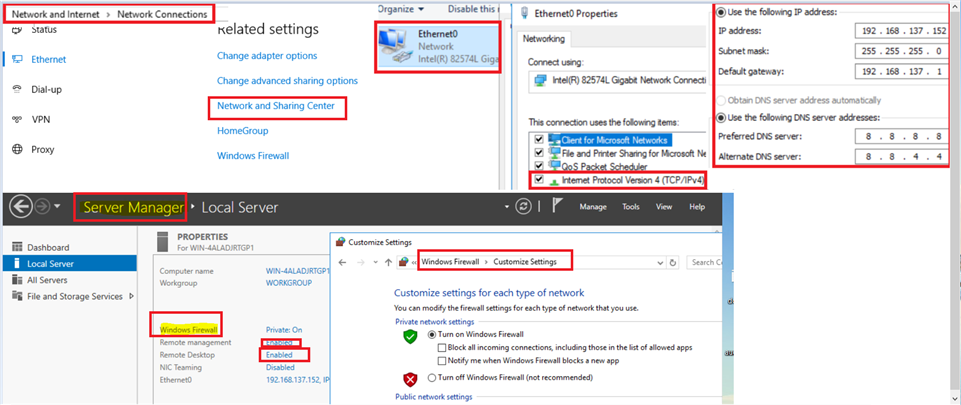Open the Organize dropdown

pos(401,9)
